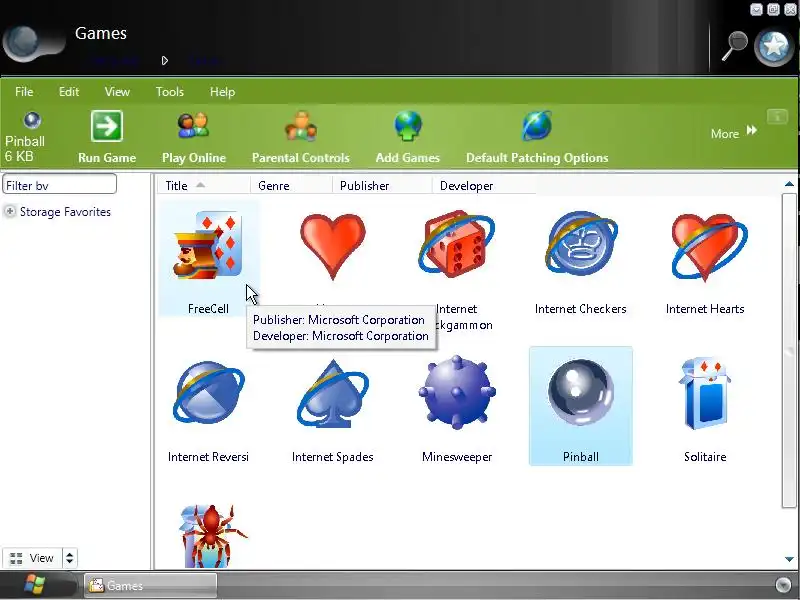Click the Minesweeper label
The width and height of the screenshot is (800, 600).
click(457, 457)
